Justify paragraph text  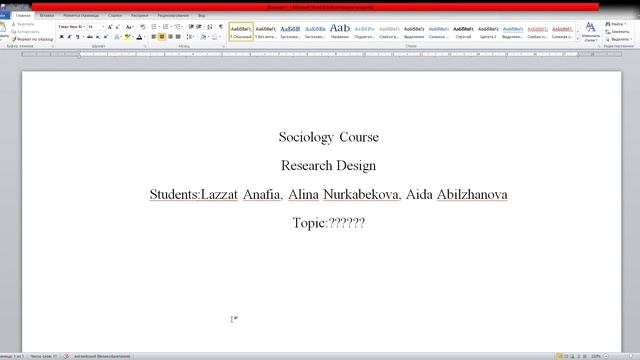(178, 37)
